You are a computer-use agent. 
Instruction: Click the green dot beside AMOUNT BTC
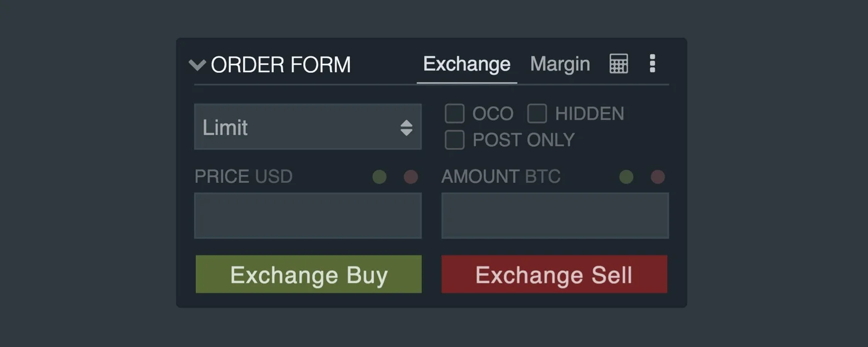tap(626, 177)
